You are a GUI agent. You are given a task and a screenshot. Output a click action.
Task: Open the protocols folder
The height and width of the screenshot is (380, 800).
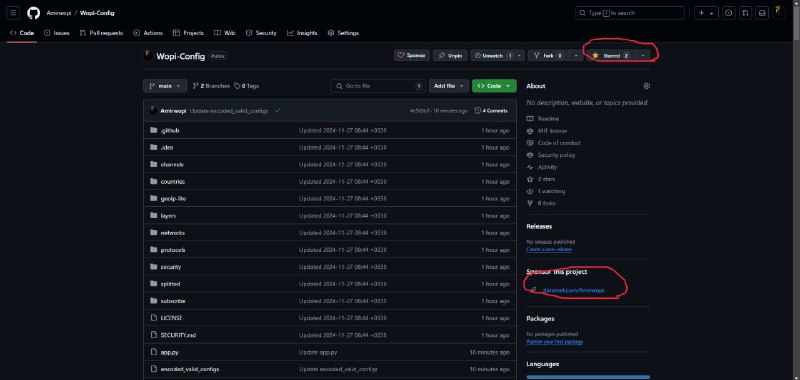pos(172,250)
